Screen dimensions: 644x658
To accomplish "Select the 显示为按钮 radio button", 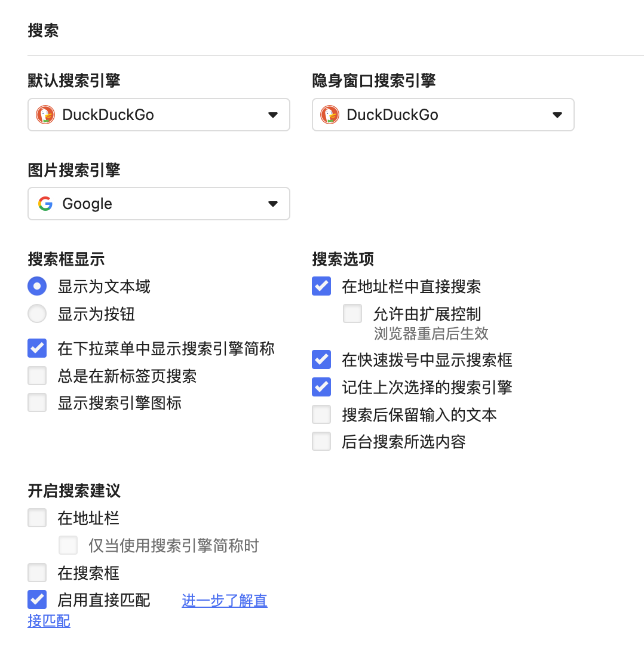I will (x=37, y=313).
